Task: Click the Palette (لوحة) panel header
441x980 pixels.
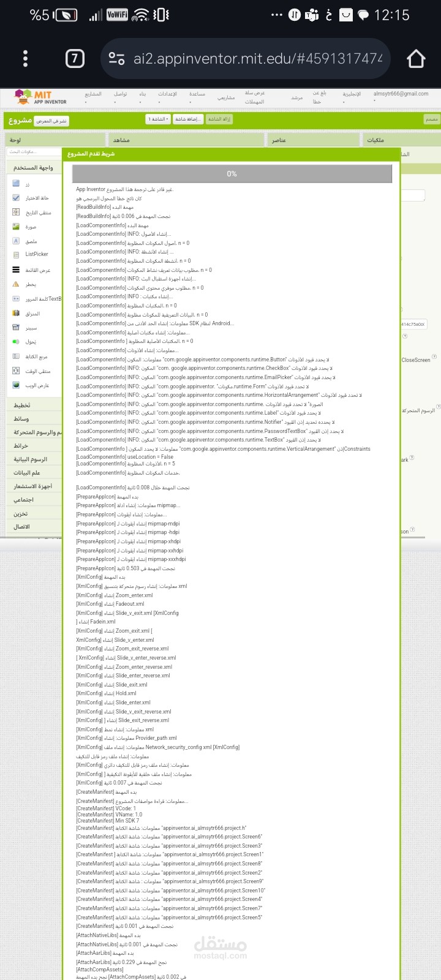Action: (x=55, y=140)
